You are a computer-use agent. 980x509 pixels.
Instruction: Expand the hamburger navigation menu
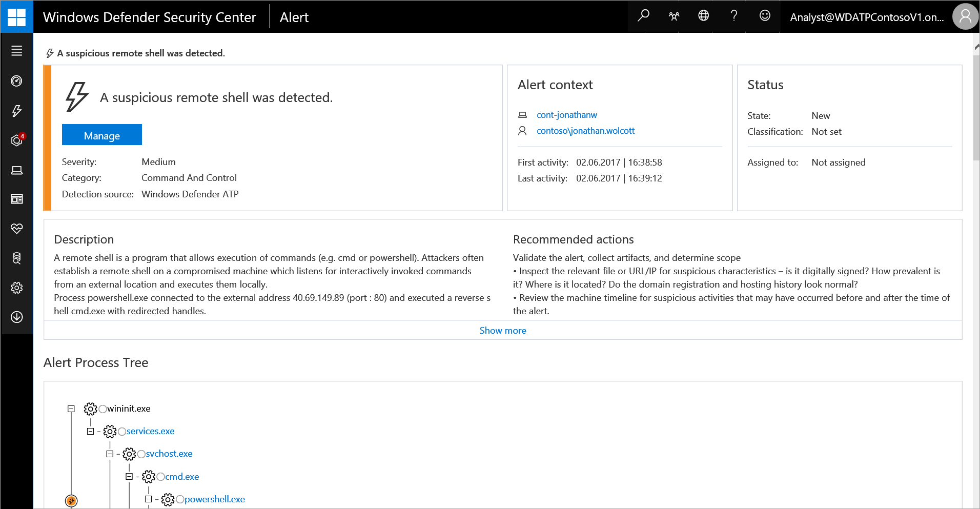click(16, 51)
